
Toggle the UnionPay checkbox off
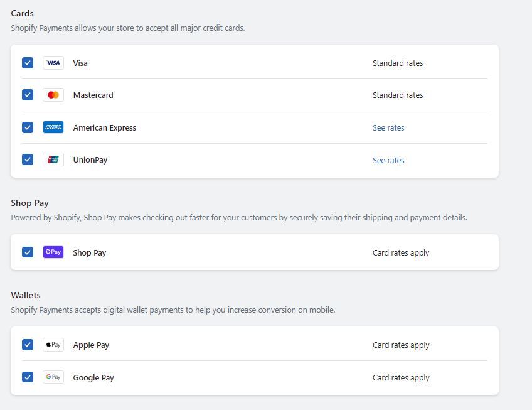coord(28,160)
